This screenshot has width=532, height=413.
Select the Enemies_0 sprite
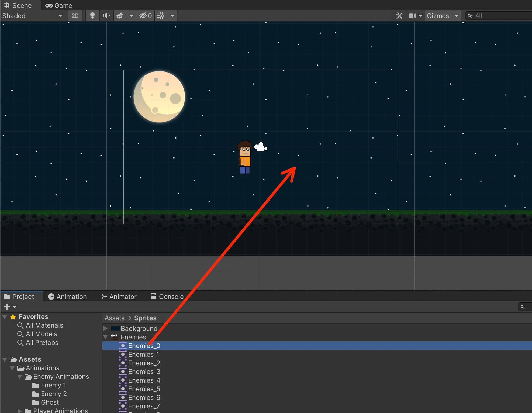click(317, 346)
